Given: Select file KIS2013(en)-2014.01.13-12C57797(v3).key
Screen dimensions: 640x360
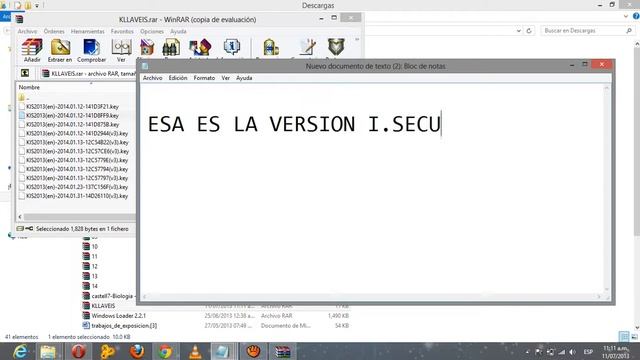Looking at the screenshot, I should (73, 178).
